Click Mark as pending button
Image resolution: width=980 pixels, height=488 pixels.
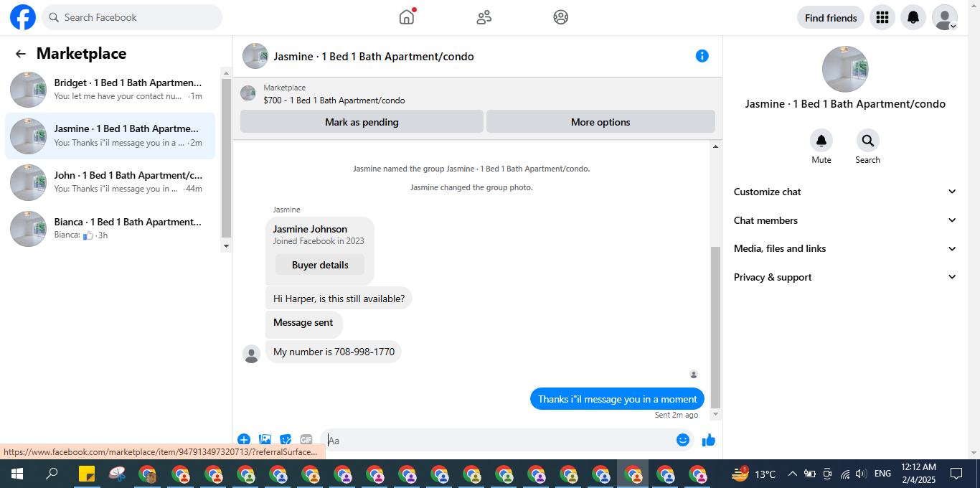point(362,121)
